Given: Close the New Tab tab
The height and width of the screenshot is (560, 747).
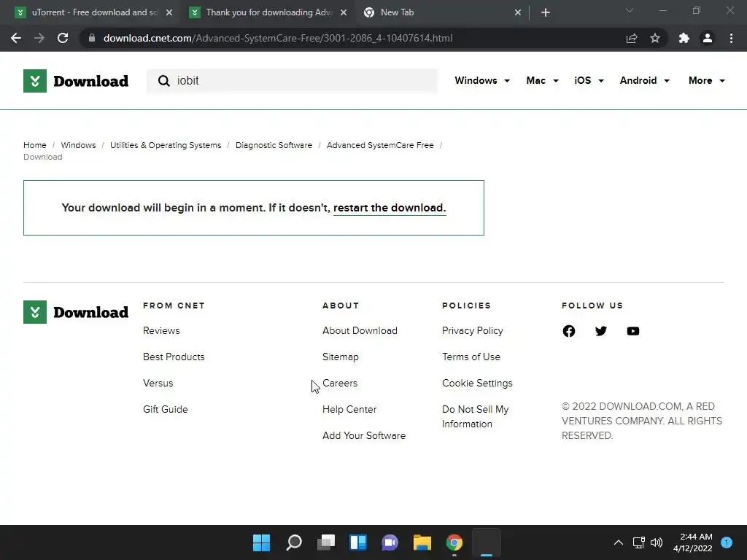Looking at the screenshot, I should [x=518, y=12].
